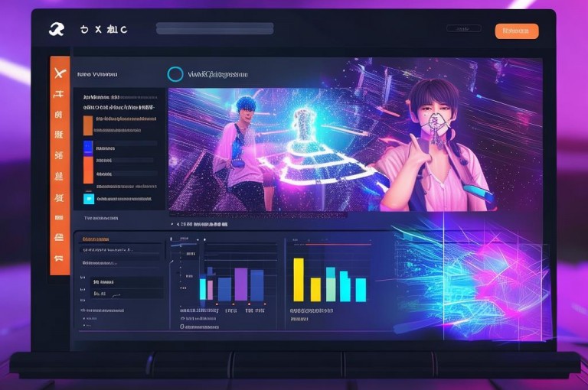Click the X icon in the top toolbar
This screenshot has width=588, height=390.
(x=98, y=29)
